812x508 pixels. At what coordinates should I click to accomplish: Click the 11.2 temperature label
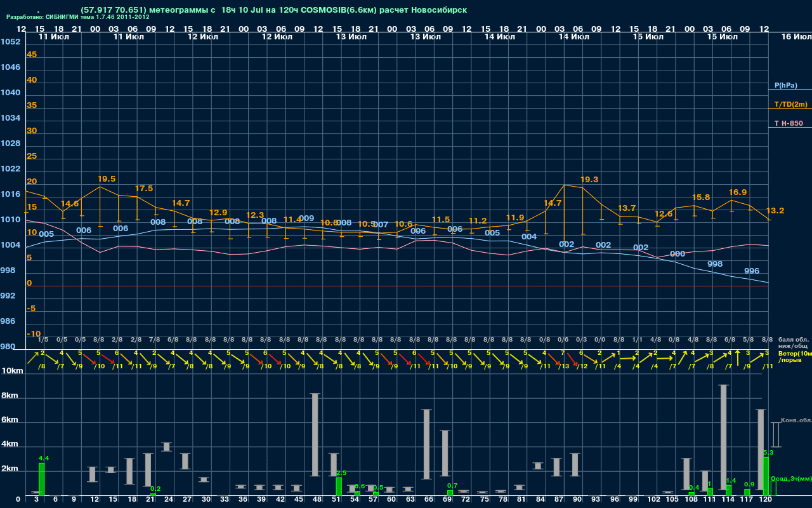478,221
